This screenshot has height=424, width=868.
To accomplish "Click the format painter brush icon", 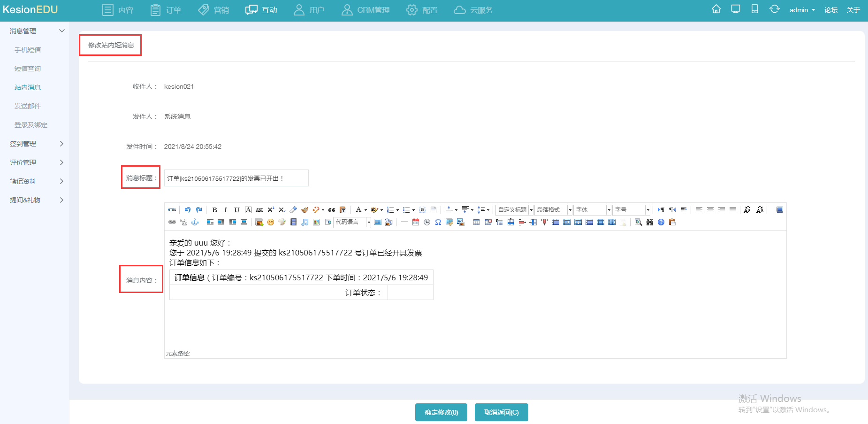I will 305,210.
